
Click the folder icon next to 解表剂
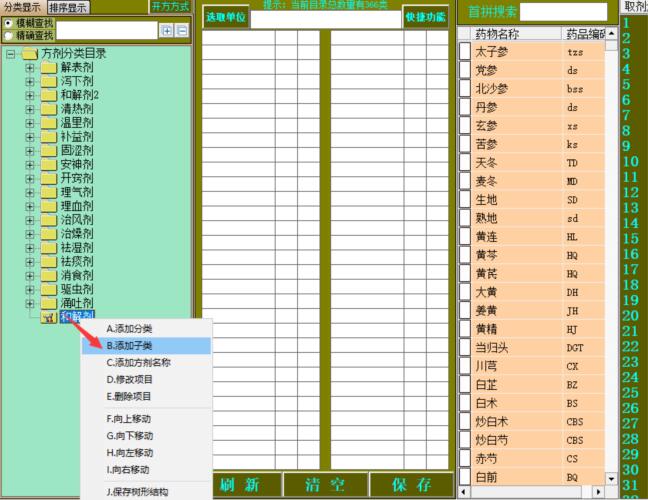[x=48, y=68]
